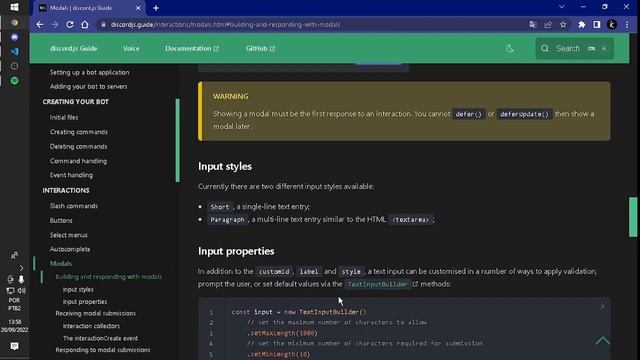
Task: Return to top with the up chevron button
Action: [602, 340]
